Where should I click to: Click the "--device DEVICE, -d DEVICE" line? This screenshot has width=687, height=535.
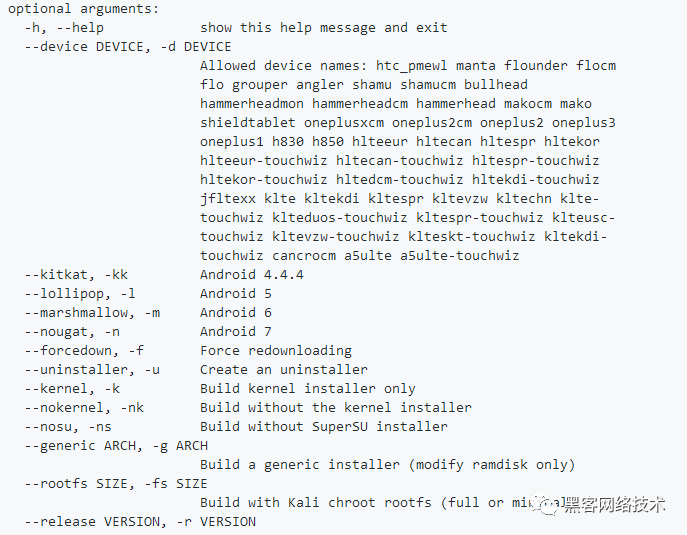pyautogui.click(x=128, y=46)
